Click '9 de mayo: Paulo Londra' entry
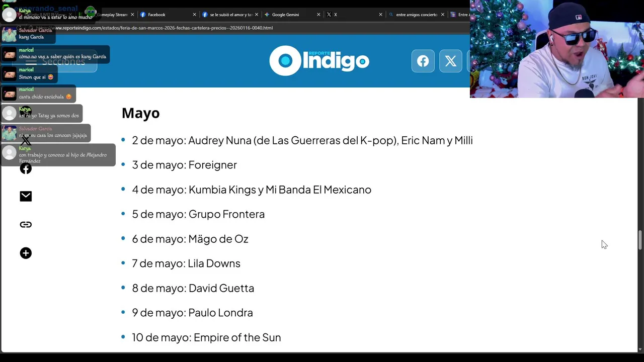The width and height of the screenshot is (644, 362). point(192,313)
